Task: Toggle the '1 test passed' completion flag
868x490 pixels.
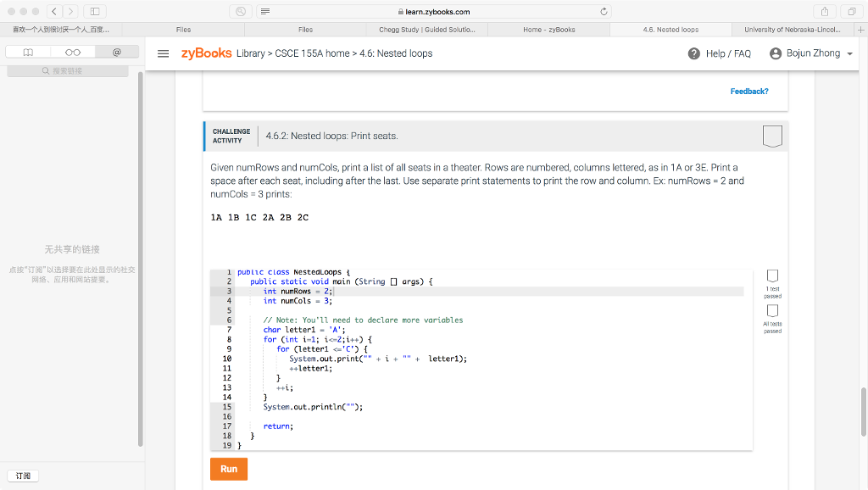Action: [772, 276]
